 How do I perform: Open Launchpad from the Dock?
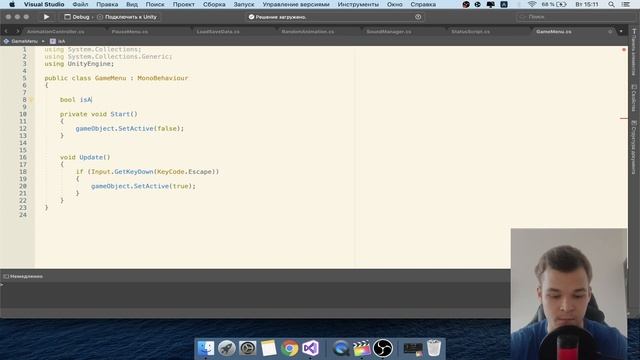click(227, 349)
